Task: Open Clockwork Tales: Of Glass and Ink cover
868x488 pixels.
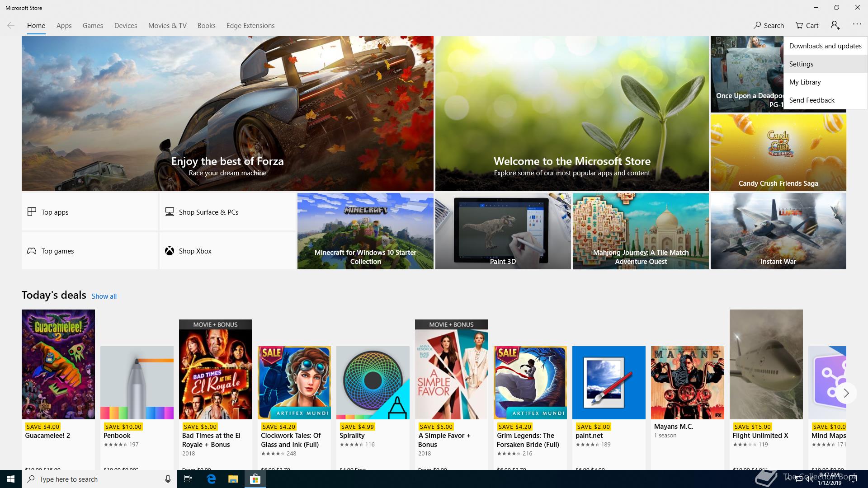Action: click(294, 383)
